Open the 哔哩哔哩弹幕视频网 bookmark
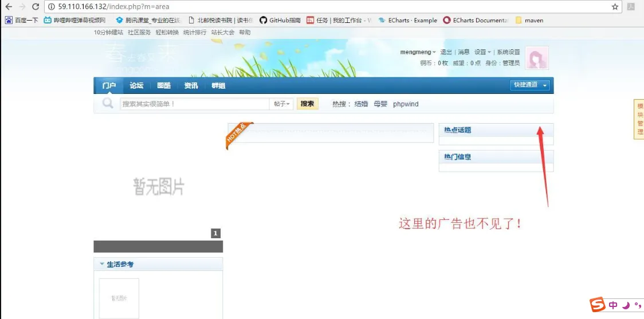 pyautogui.click(x=74, y=20)
